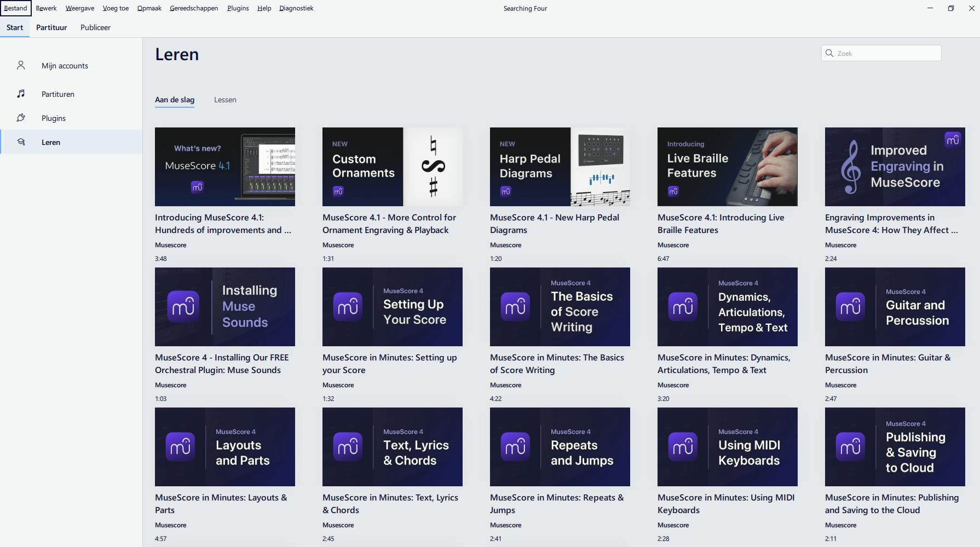Screen dimensions: 980x547
Task: Open the Harp Pedal Diagrams video thumbnail
Action: (x=560, y=167)
